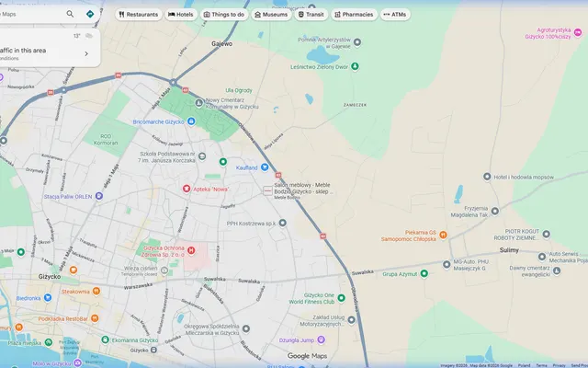Open the Apteka "Nowa" pharmacy marker
This screenshot has width=588, height=368.
[x=187, y=189]
